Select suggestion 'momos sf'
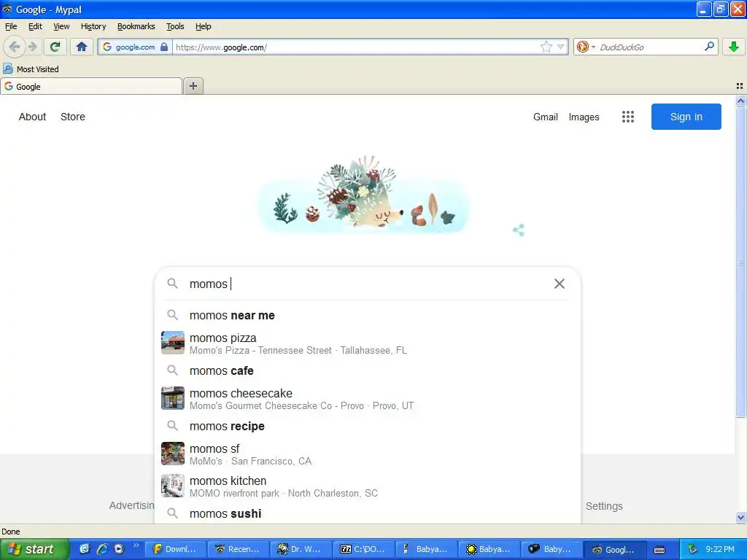The height and width of the screenshot is (560, 747). coord(368,454)
